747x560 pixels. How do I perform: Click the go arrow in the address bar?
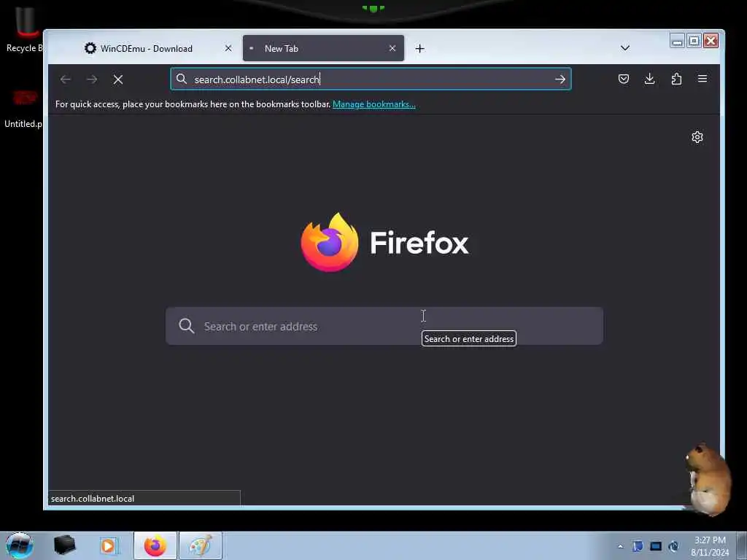560,79
